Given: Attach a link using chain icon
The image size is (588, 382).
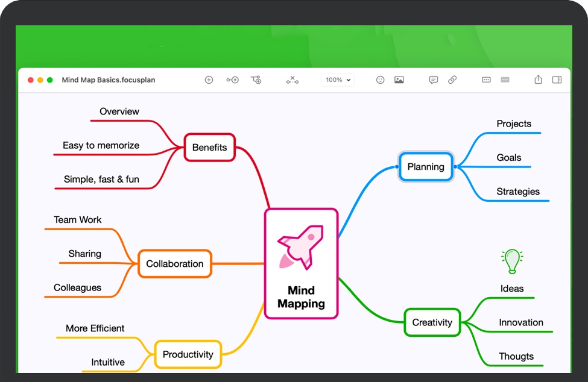Looking at the screenshot, I should point(452,80).
